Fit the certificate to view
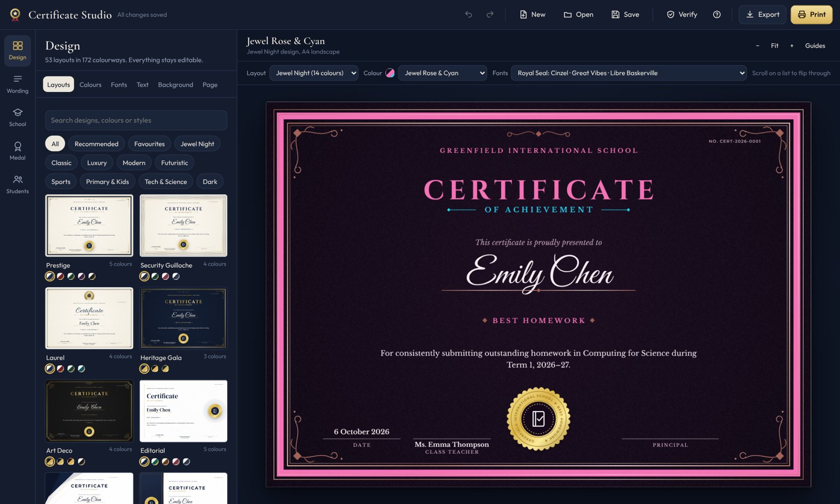The width and height of the screenshot is (840, 504). coord(774,46)
